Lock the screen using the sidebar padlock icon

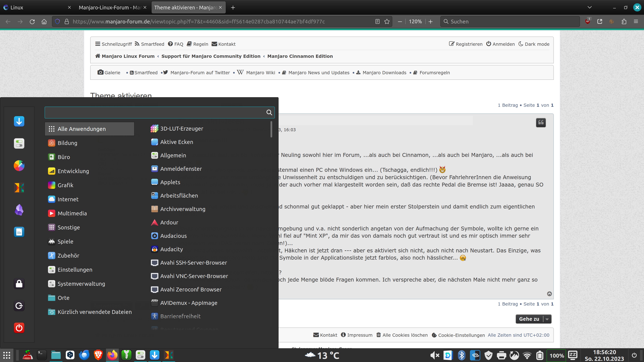(19, 284)
